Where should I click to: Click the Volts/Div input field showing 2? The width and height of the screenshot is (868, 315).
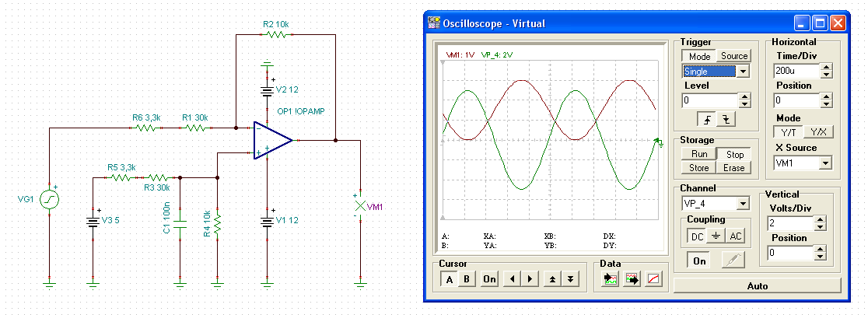click(790, 224)
